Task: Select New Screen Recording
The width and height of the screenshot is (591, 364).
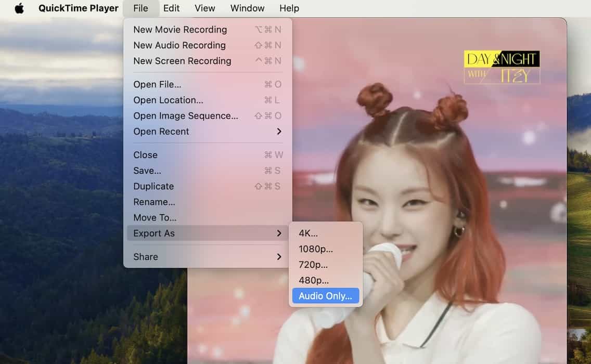Action: pos(182,61)
